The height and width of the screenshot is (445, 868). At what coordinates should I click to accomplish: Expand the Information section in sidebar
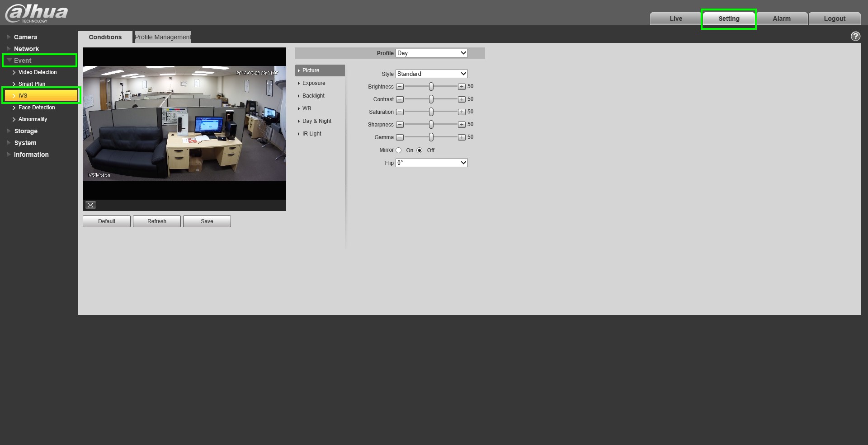pyautogui.click(x=31, y=155)
